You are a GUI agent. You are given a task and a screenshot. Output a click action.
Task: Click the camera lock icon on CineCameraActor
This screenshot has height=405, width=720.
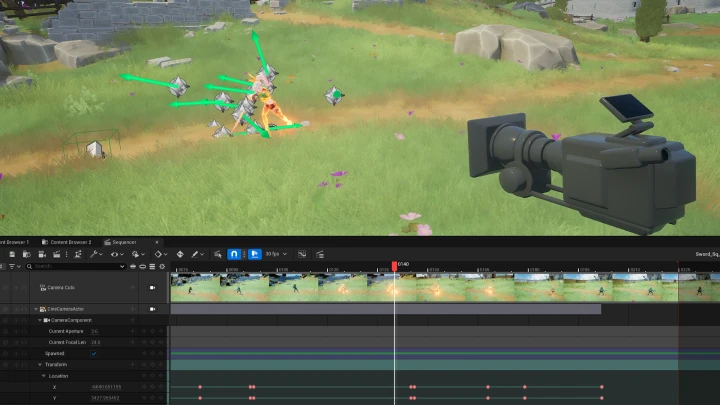pyautogui.click(x=152, y=309)
